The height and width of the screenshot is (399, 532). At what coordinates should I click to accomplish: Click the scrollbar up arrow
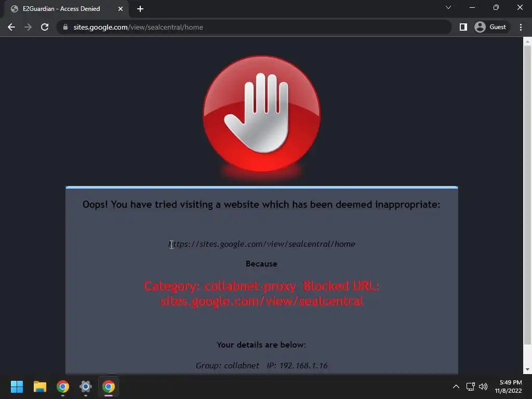pyautogui.click(x=527, y=42)
